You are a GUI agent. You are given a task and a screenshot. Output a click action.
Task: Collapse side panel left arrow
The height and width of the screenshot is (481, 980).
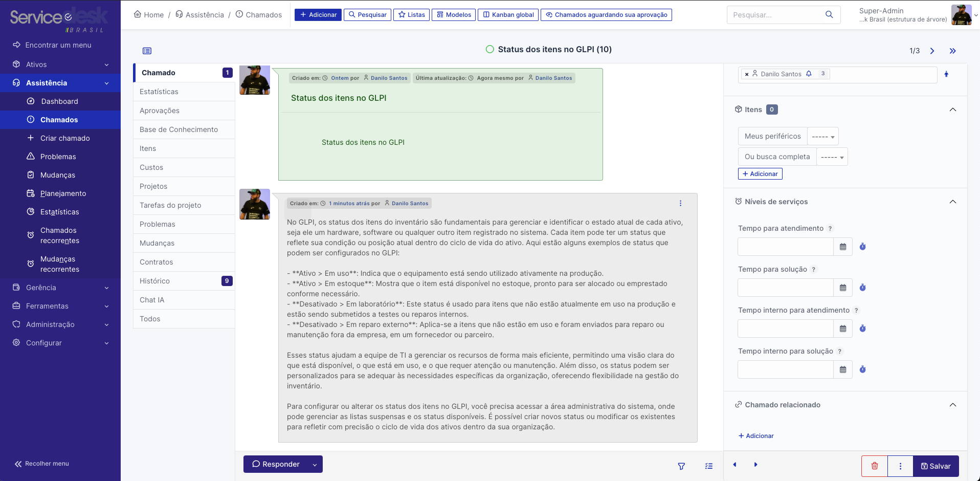tap(734, 465)
